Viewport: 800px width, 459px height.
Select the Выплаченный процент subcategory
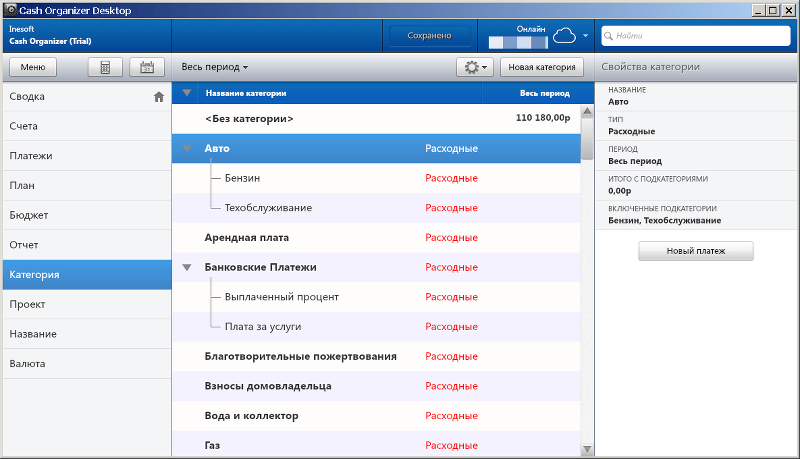click(x=376, y=297)
